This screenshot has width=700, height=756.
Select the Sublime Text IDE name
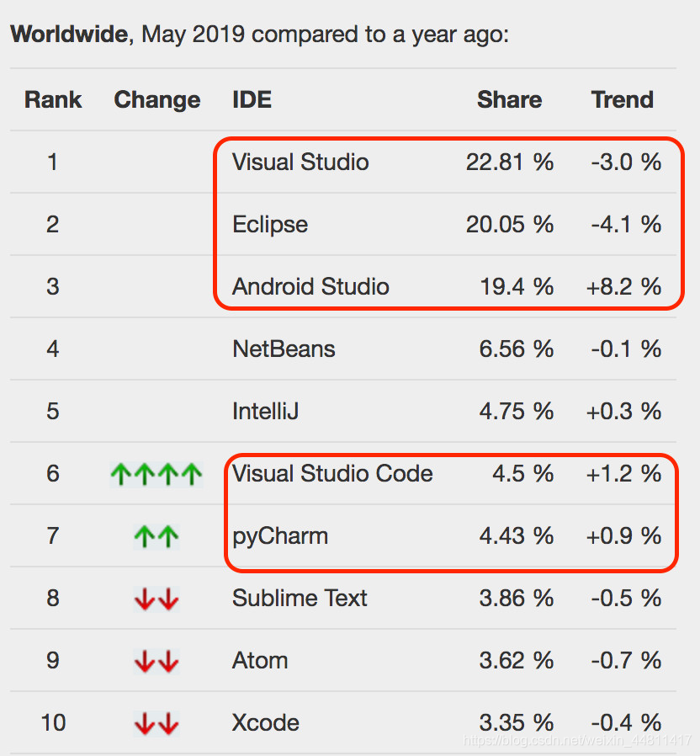click(300, 598)
